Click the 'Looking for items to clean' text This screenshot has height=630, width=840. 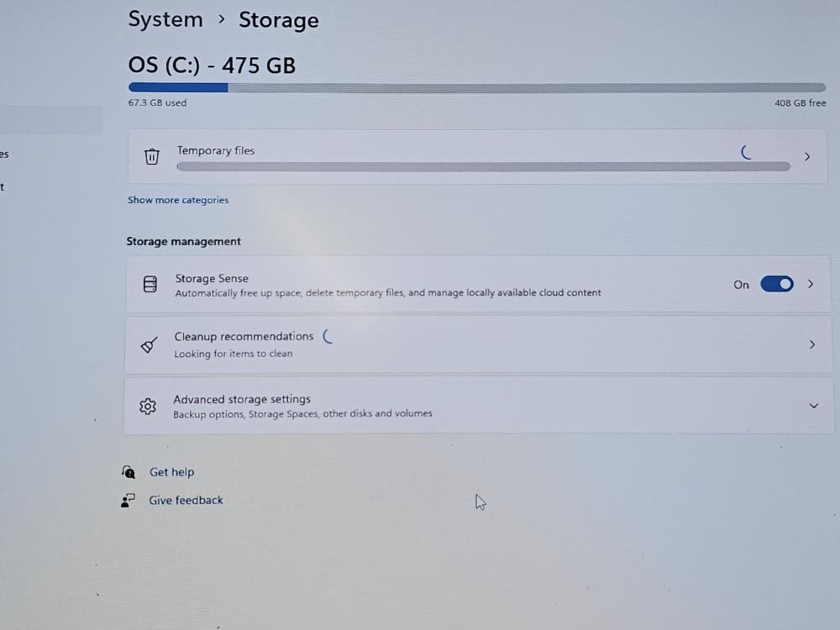(x=233, y=354)
